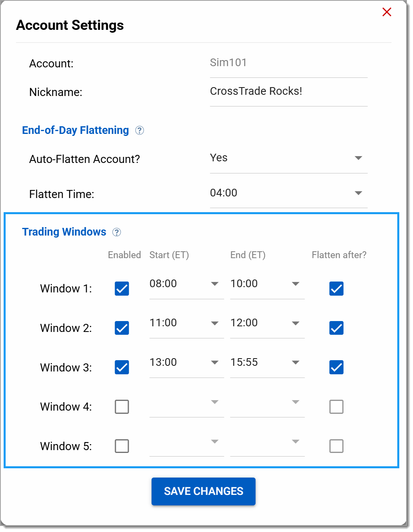Click the Nickname input field

point(288,92)
